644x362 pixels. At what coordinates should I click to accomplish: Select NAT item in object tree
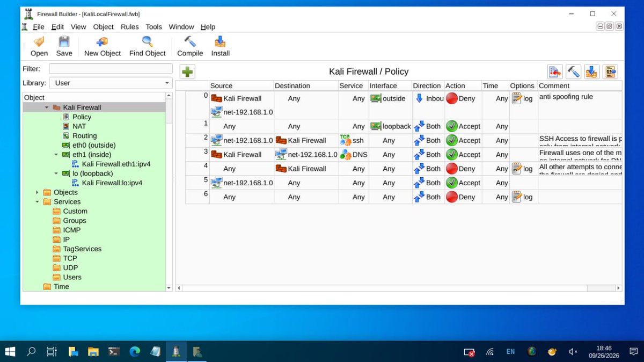point(79,126)
